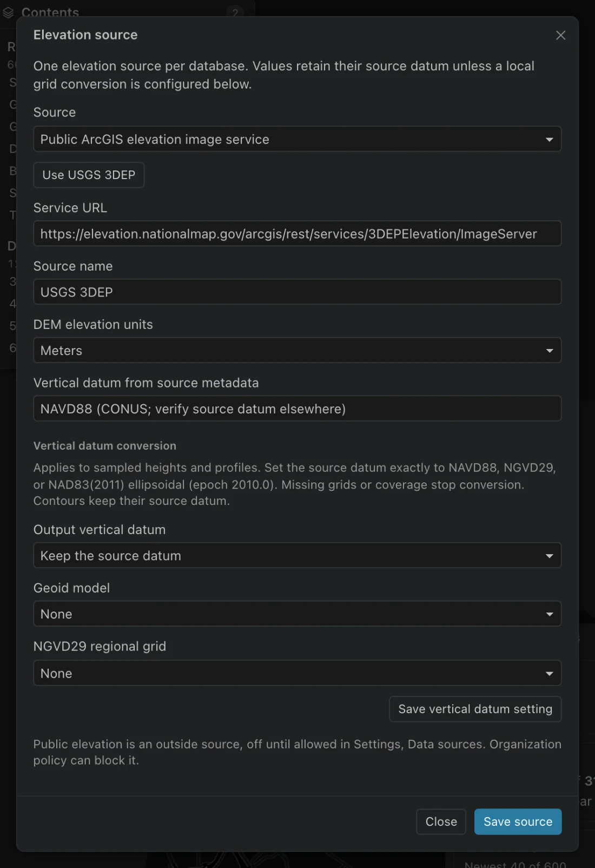595x868 pixels.
Task: Expand the Output vertical datum dropdown
Action: [x=297, y=556]
